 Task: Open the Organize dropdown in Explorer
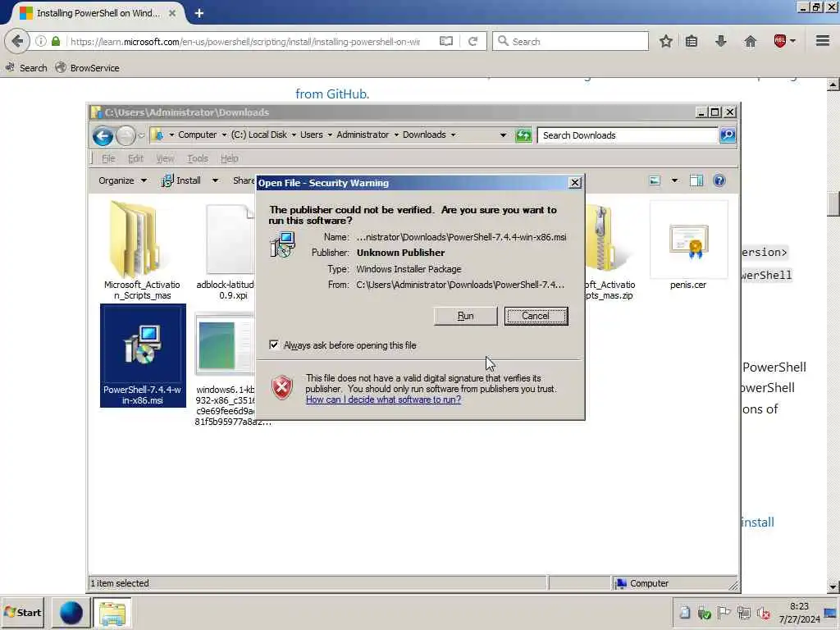pyautogui.click(x=122, y=180)
